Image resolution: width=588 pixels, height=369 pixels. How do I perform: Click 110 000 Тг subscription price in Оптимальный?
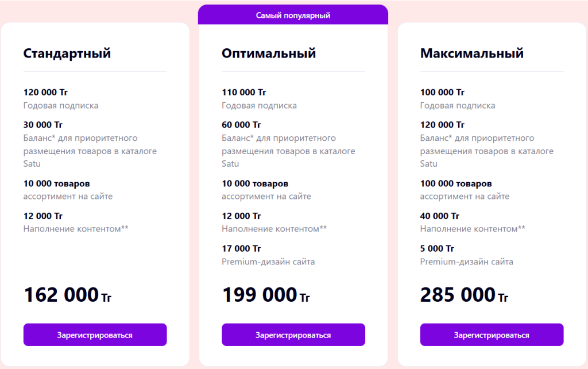pos(243,92)
